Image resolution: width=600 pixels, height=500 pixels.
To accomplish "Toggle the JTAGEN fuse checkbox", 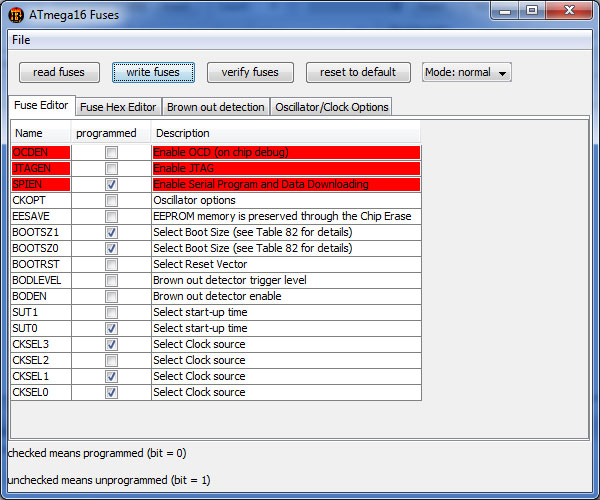I will pos(111,169).
